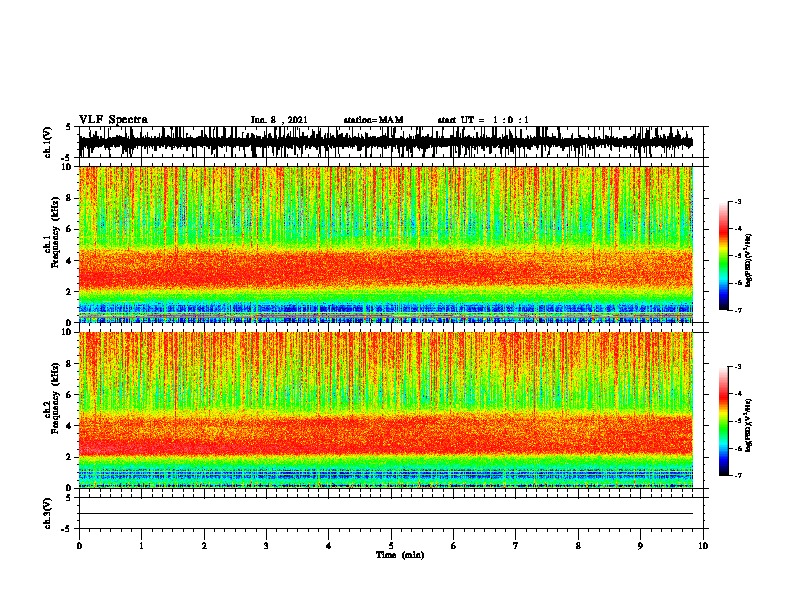Click the time axis tick label "0"
792x612 pixels.
[x=79, y=546]
